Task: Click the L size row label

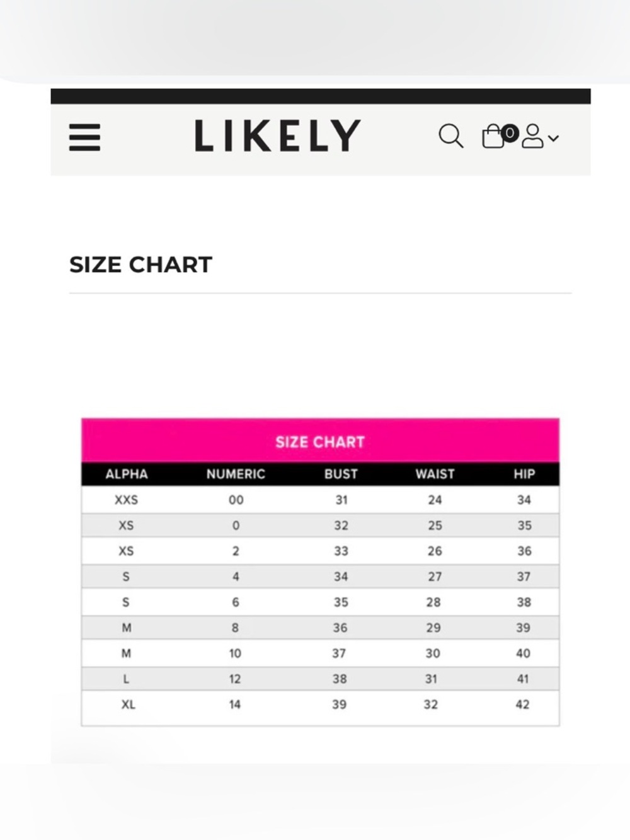Action: click(126, 679)
